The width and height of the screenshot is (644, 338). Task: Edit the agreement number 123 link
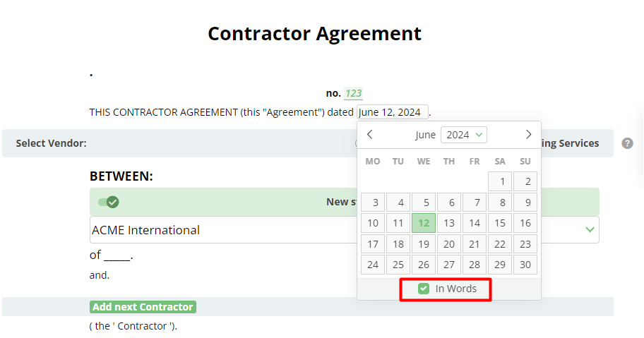(x=353, y=94)
